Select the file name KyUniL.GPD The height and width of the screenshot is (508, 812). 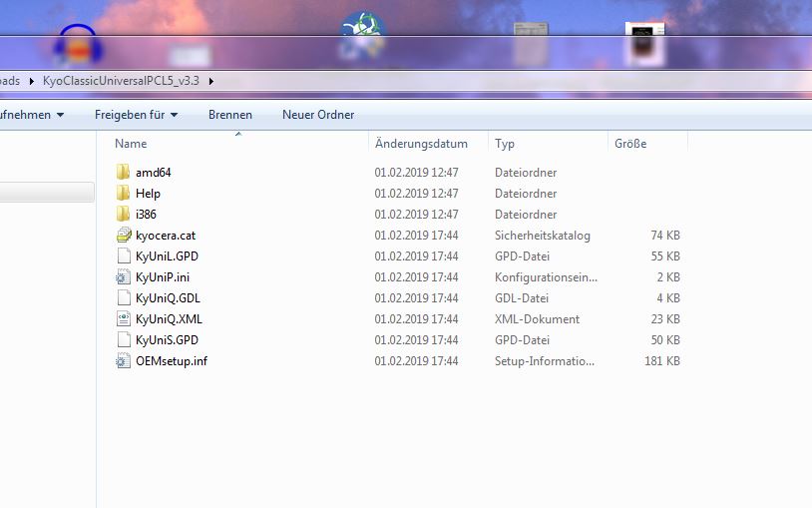point(167,256)
